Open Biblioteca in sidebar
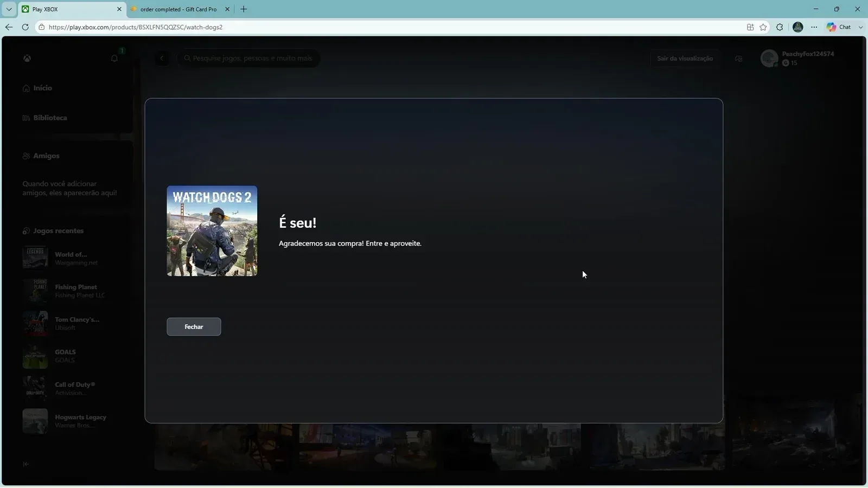Viewport: 868px width, 488px height. (x=45, y=118)
